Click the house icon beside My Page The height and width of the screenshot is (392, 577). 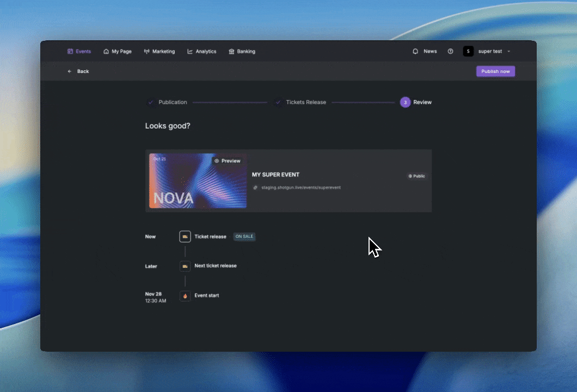point(106,52)
